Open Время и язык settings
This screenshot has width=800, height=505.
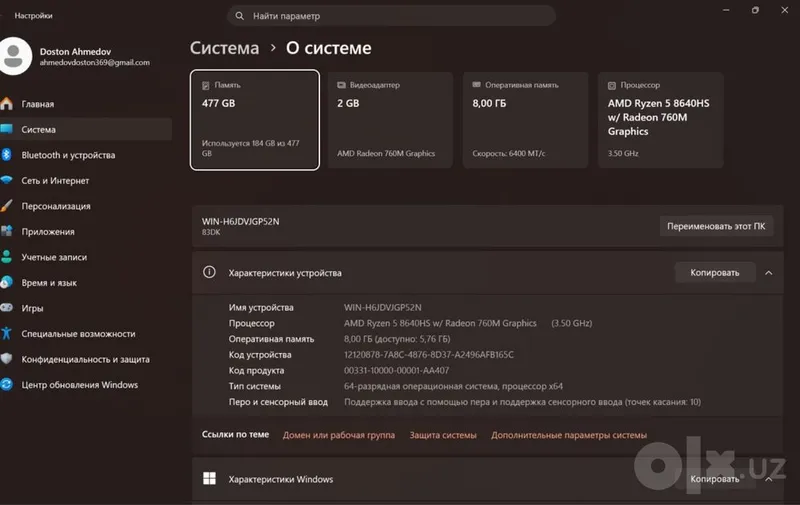[x=86, y=283]
